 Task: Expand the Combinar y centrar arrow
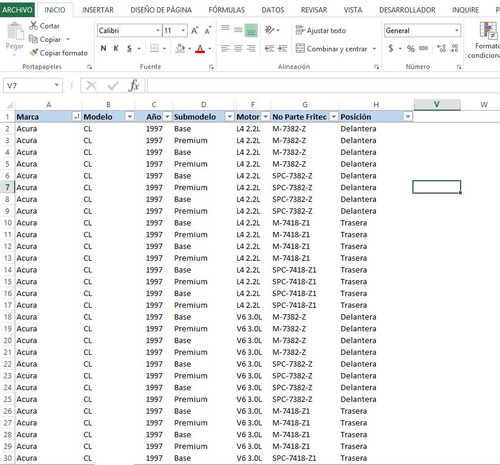click(x=374, y=49)
